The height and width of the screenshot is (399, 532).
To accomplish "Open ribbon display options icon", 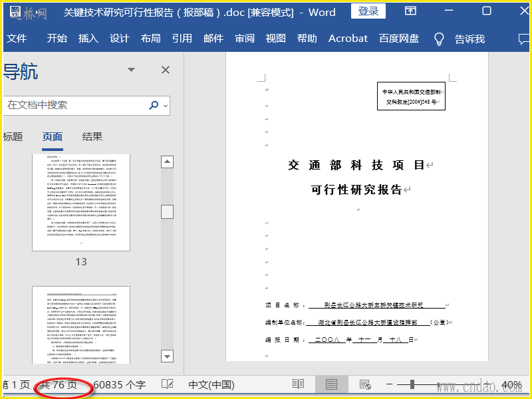I will pyautogui.click(x=410, y=11).
